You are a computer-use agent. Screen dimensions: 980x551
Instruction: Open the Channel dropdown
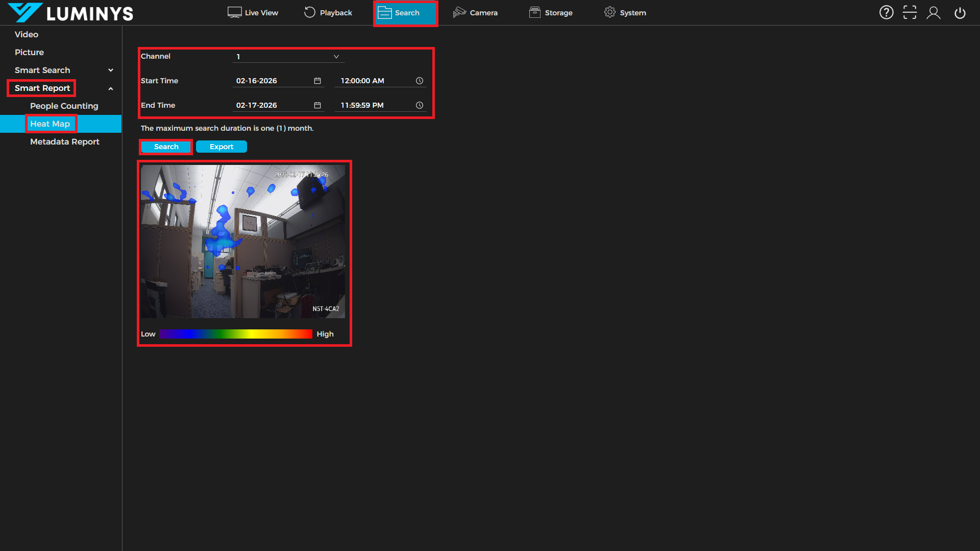pos(288,57)
